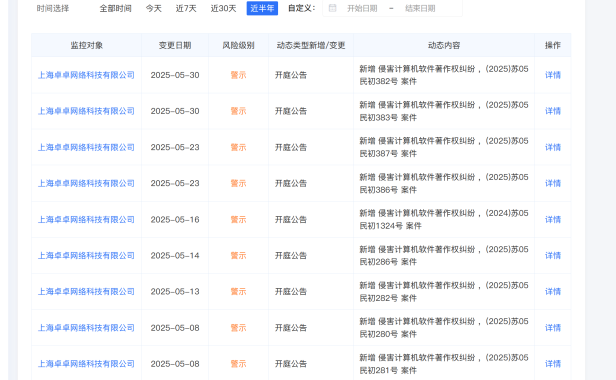Click the 民初382号 case description text

(444, 75)
